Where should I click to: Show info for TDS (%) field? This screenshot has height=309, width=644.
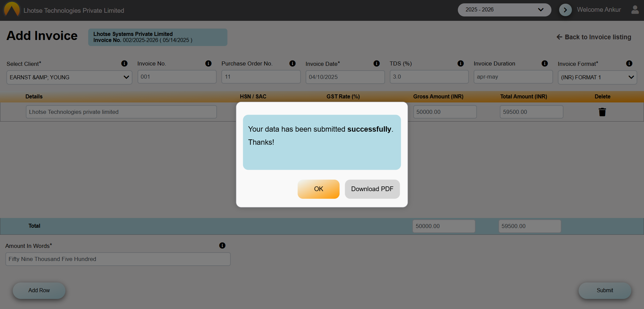point(461,63)
